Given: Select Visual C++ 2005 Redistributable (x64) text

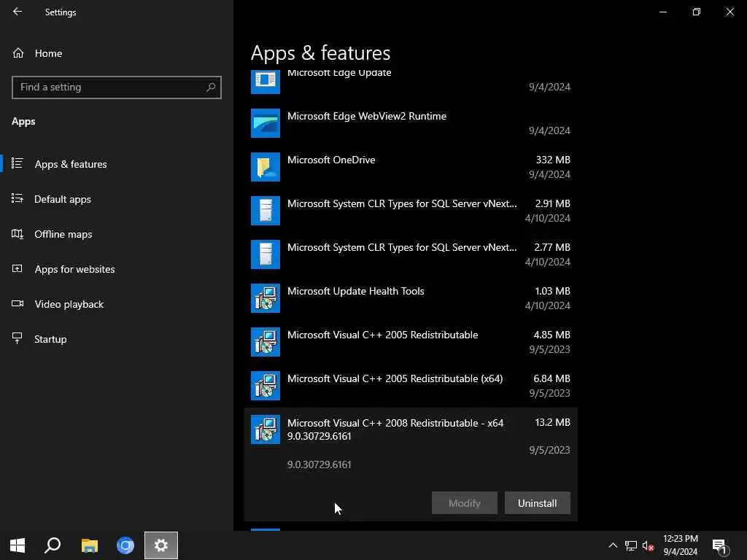Looking at the screenshot, I should pos(395,378).
